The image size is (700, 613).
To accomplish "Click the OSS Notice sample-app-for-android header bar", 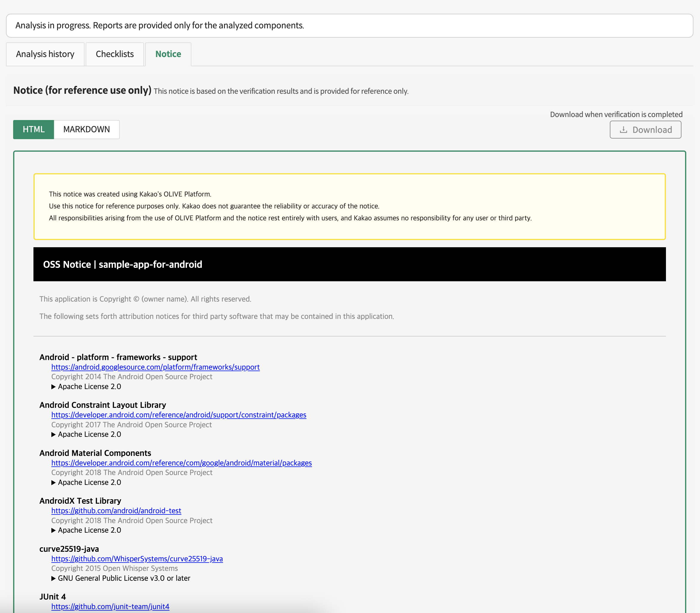I will (x=349, y=264).
